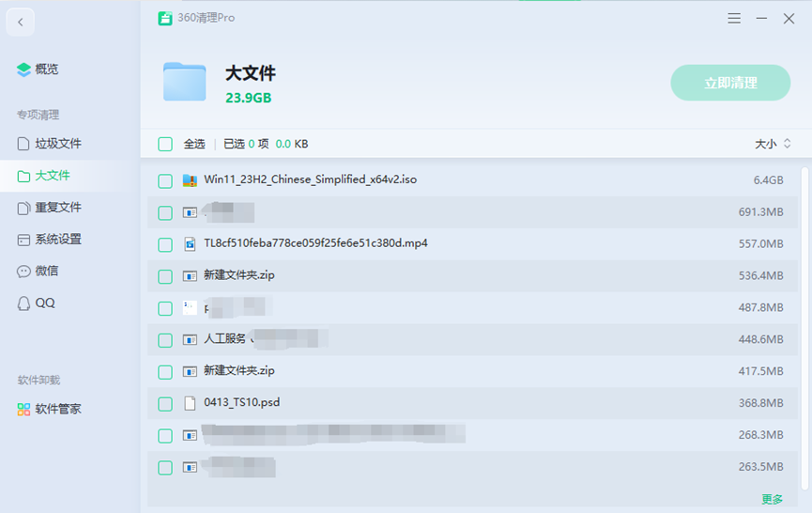The height and width of the screenshot is (513, 812).
Task: Check the 人工服务 file checkbox
Action: point(165,340)
